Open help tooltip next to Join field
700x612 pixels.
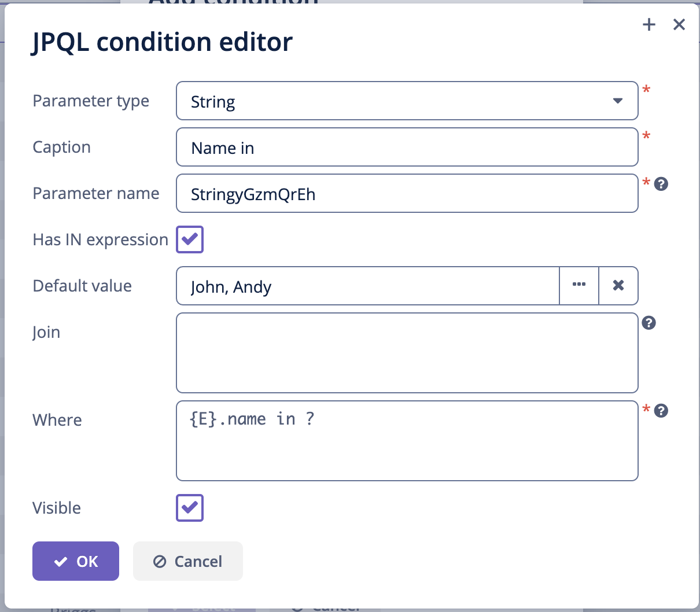(649, 323)
